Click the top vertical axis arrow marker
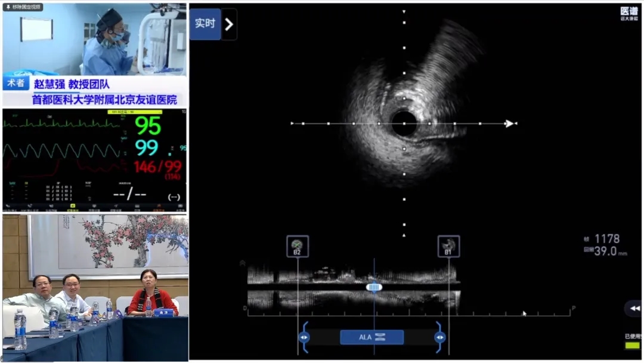 click(404, 11)
